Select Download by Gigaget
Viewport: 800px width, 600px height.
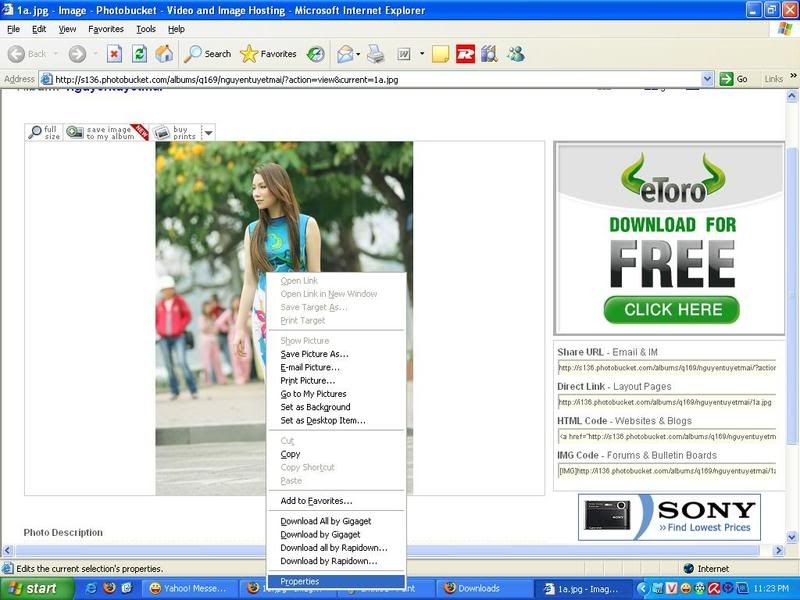click(336, 534)
